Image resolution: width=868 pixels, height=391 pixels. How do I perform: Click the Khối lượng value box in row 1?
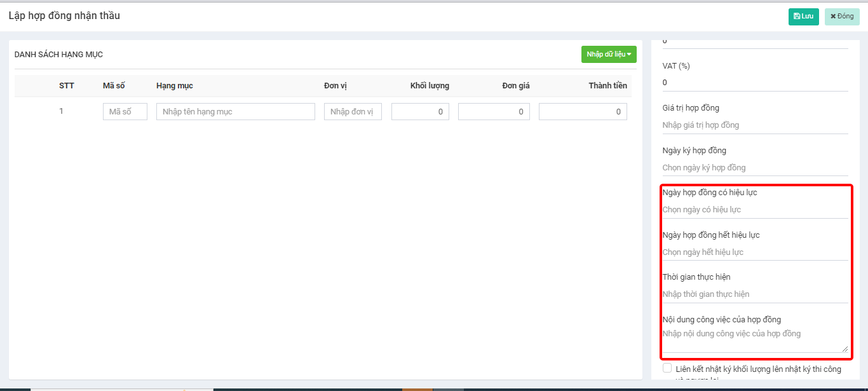coord(420,112)
